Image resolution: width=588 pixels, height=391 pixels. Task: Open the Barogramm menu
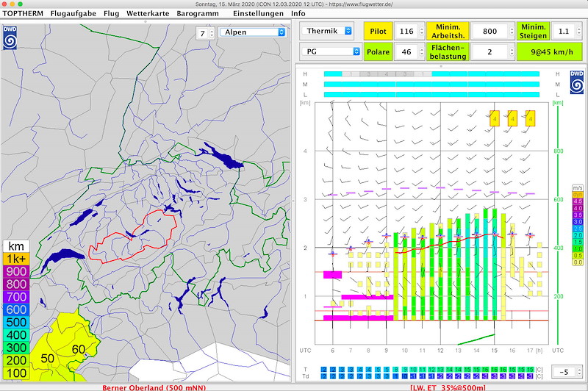198,13
